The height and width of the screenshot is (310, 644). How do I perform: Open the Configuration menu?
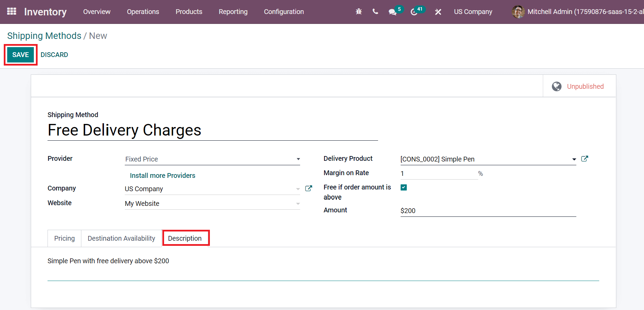(x=284, y=12)
